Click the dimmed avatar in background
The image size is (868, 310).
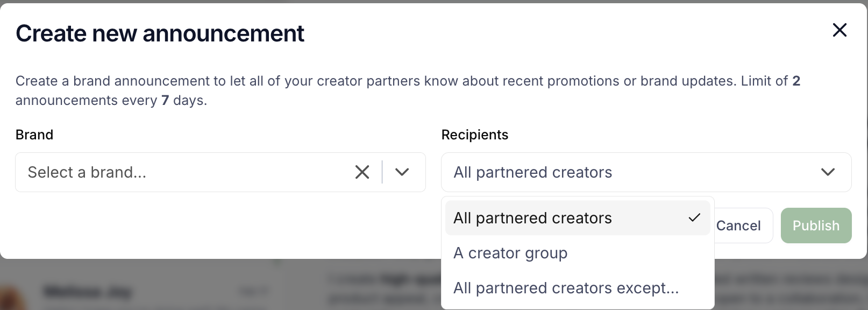click(10, 299)
